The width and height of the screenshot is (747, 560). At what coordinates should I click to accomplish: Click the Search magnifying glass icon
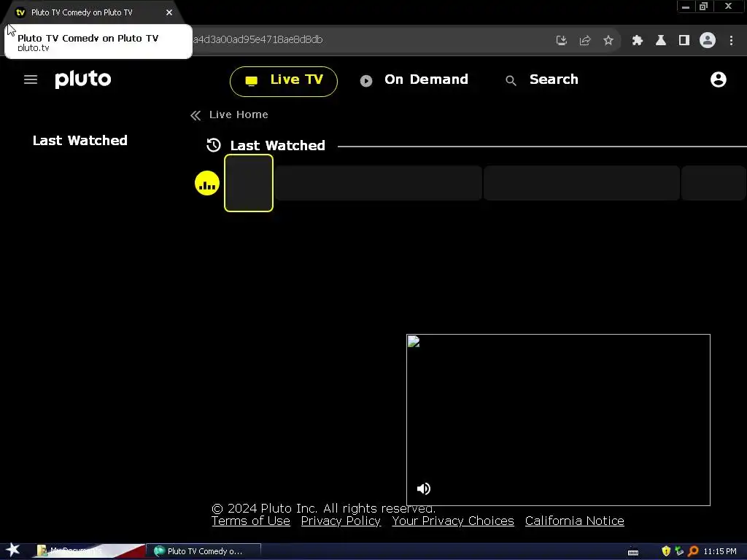pos(511,81)
